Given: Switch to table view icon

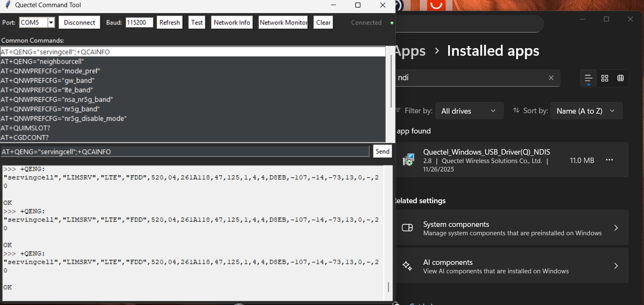Looking at the screenshot, I should pos(620,78).
